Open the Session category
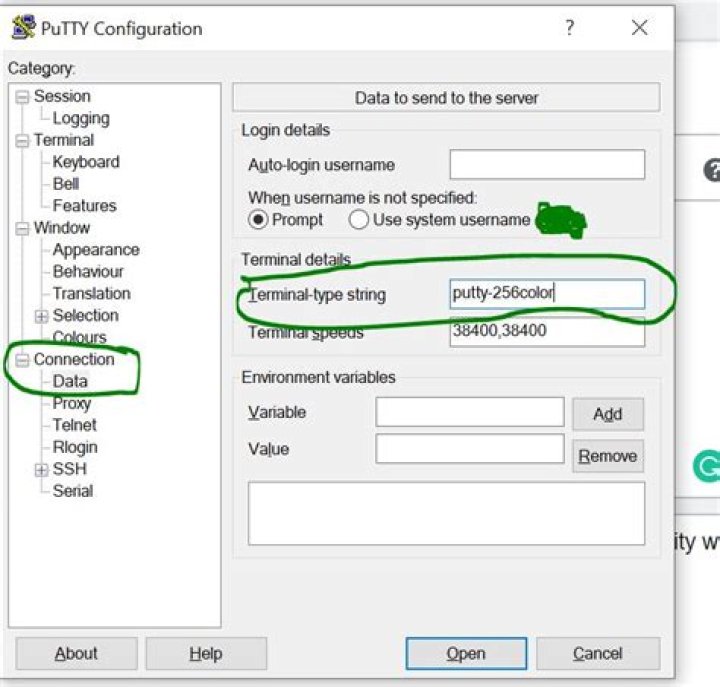The width and height of the screenshot is (720, 687). 62,96
